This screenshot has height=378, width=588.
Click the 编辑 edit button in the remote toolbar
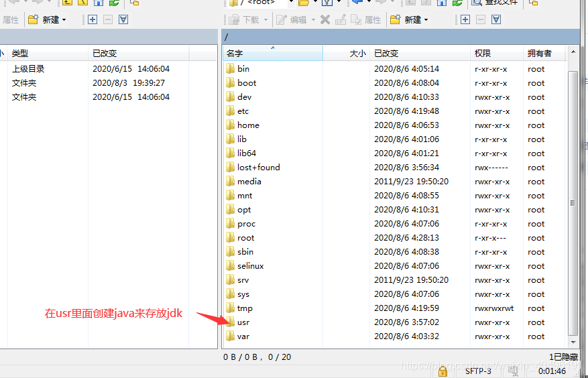point(292,19)
